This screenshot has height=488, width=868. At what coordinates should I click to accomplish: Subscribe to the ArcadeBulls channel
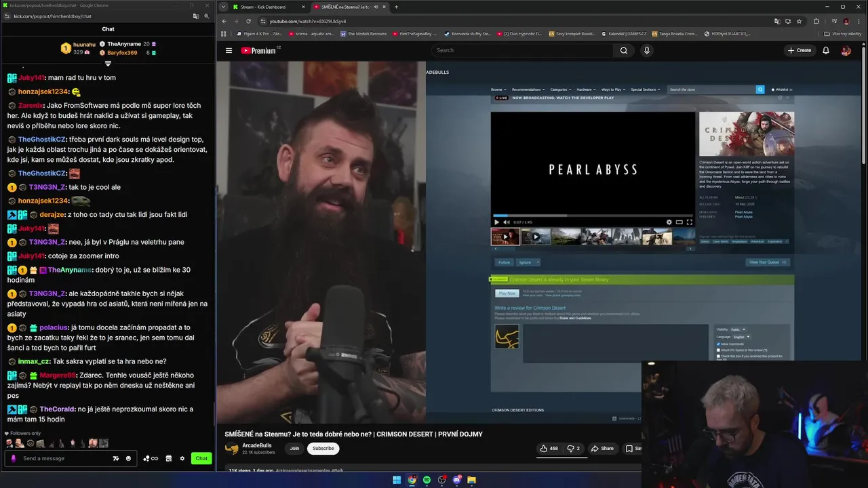(x=323, y=448)
